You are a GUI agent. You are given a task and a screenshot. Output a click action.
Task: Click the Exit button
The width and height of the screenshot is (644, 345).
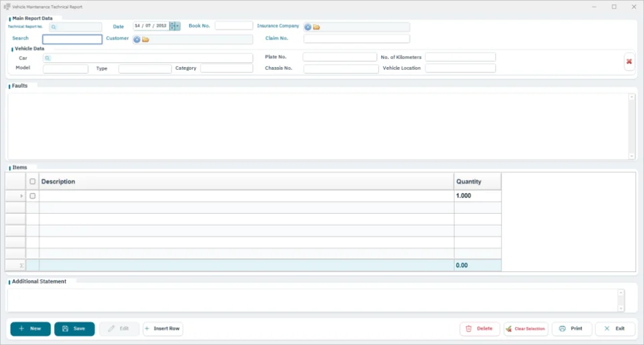coord(615,329)
